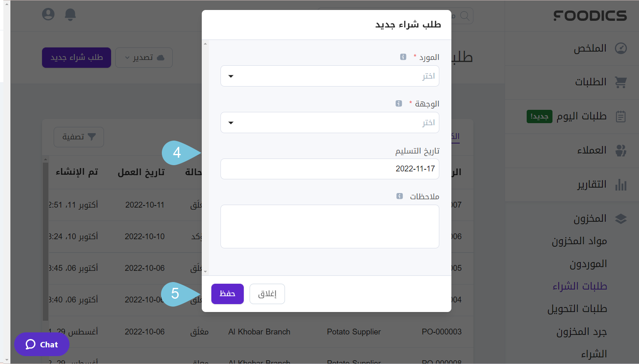Click the search magnifier icon
Screen dimensions: 639x364
(x=465, y=16)
